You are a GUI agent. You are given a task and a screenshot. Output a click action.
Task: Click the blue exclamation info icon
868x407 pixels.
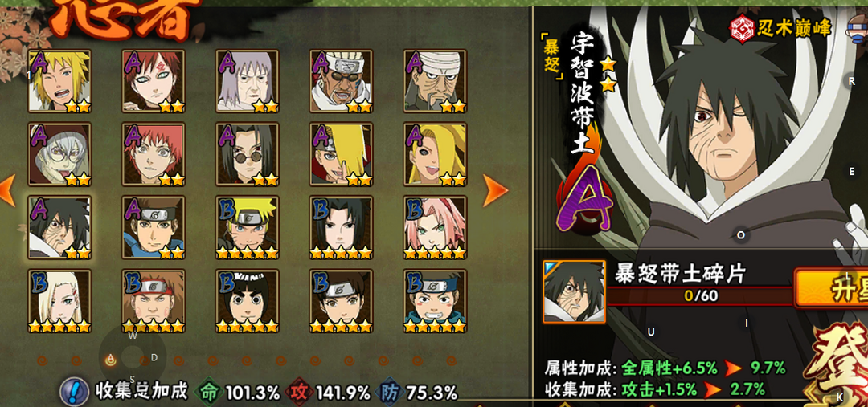pos(75,392)
